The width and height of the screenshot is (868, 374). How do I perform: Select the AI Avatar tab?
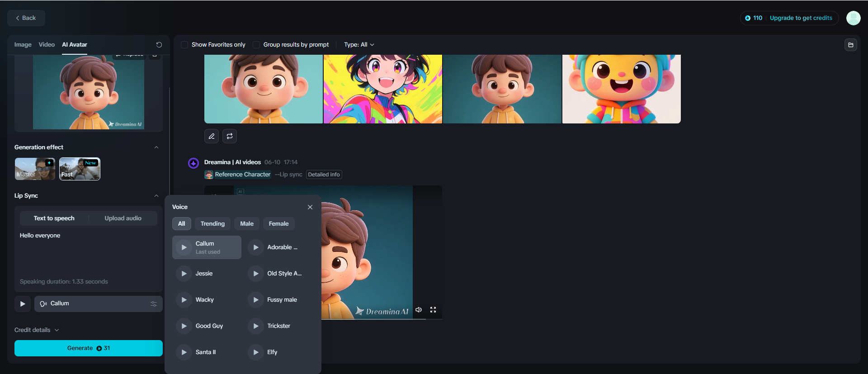tap(75, 45)
